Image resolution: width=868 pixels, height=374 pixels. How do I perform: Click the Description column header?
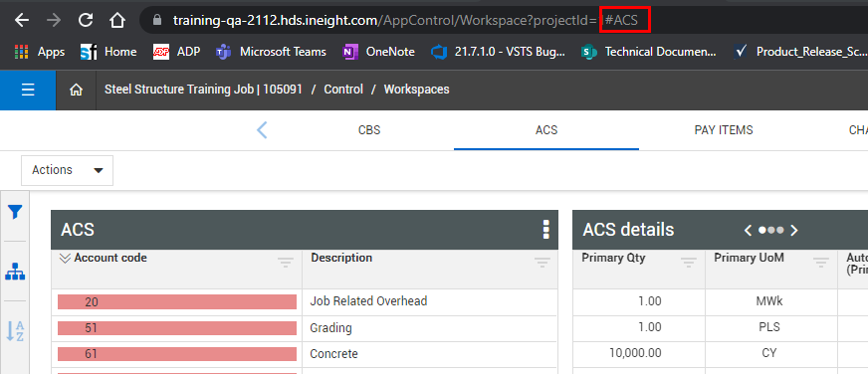pyautogui.click(x=341, y=258)
